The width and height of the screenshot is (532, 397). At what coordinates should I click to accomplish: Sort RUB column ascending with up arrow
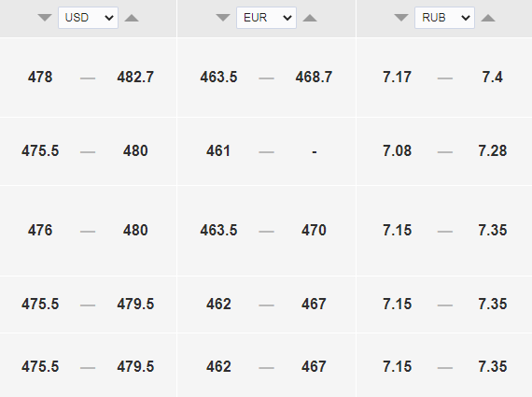488,18
